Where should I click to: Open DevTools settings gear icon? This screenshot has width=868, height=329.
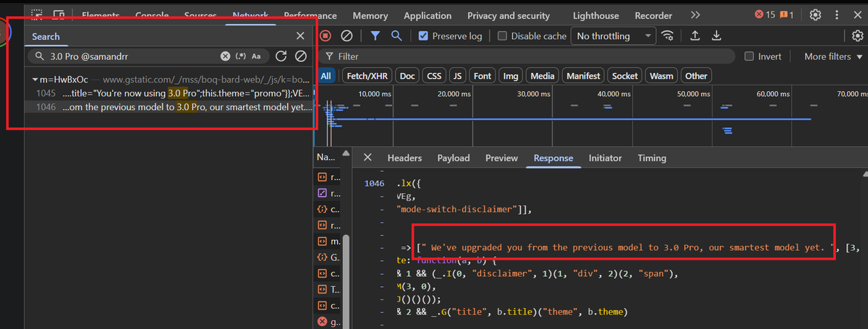click(x=815, y=14)
